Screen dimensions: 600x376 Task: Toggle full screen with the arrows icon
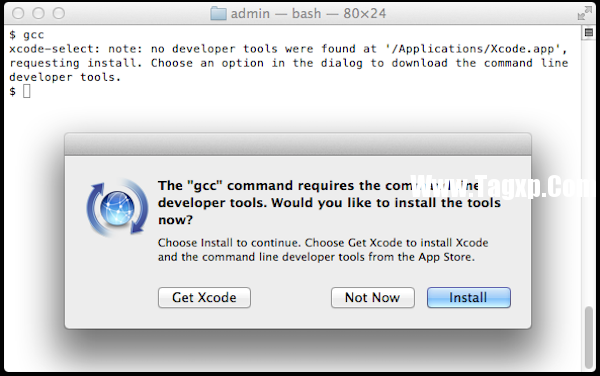click(584, 13)
